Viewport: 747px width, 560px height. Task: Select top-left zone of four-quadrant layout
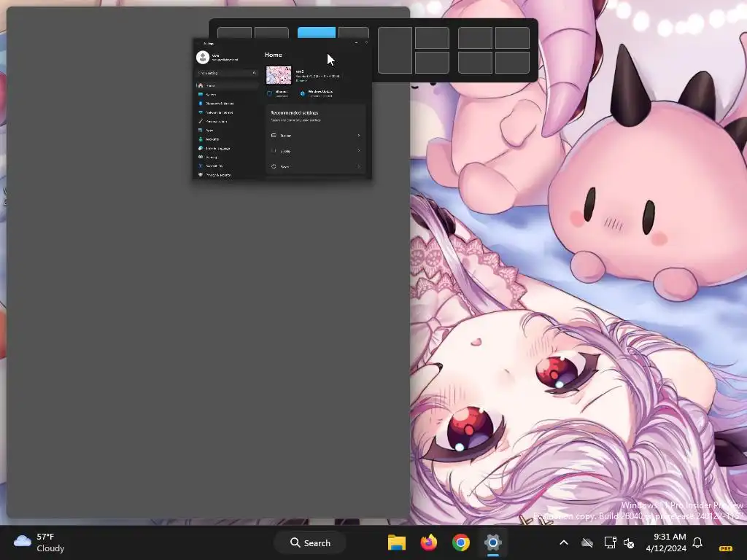pos(475,38)
